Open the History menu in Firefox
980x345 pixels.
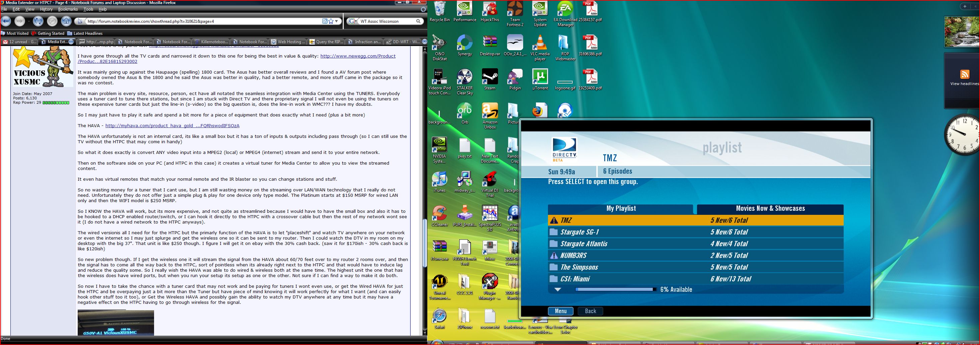point(46,9)
